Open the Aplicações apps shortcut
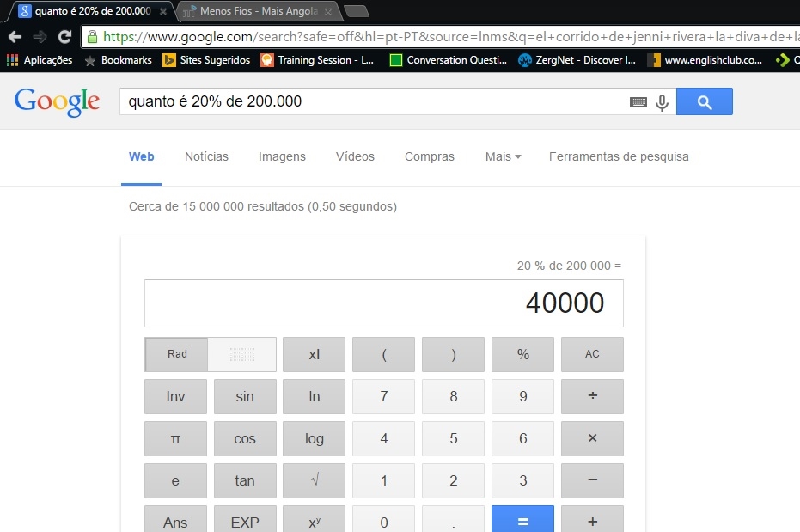Image resolution: width=800 pixels, height=532 pixels. tap(40, 60)
